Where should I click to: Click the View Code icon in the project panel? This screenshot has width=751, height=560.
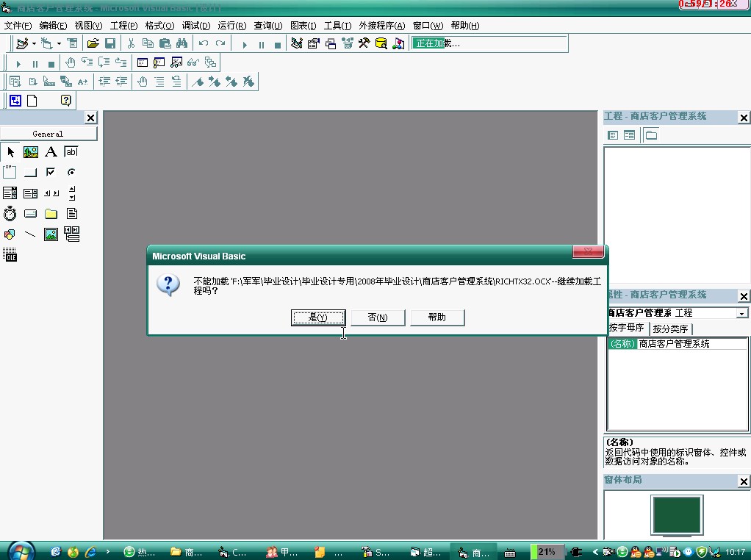coord(613,135)
